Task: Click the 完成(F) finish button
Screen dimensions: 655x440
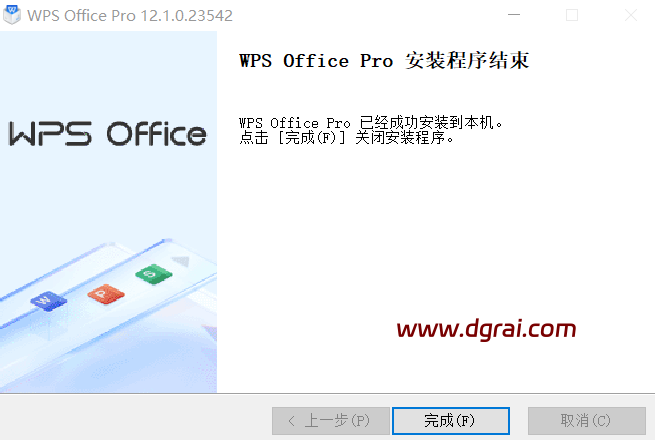Action: pos(451,421)
